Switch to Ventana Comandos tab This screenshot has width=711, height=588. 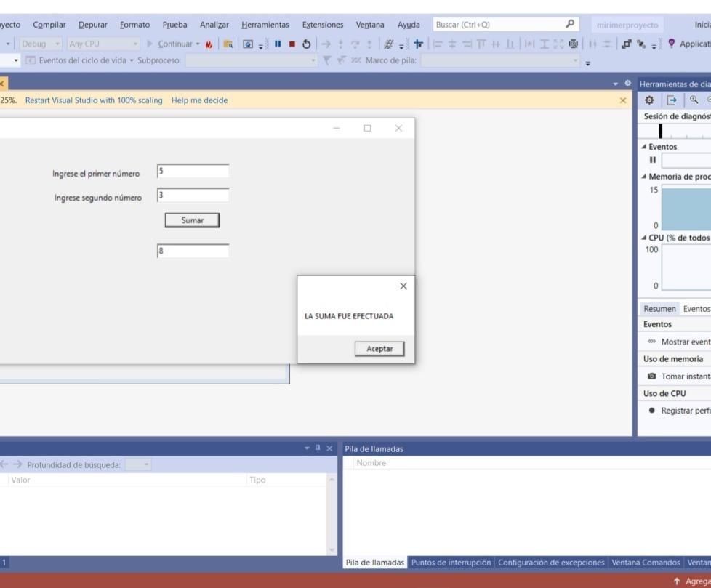coord(646,562)
